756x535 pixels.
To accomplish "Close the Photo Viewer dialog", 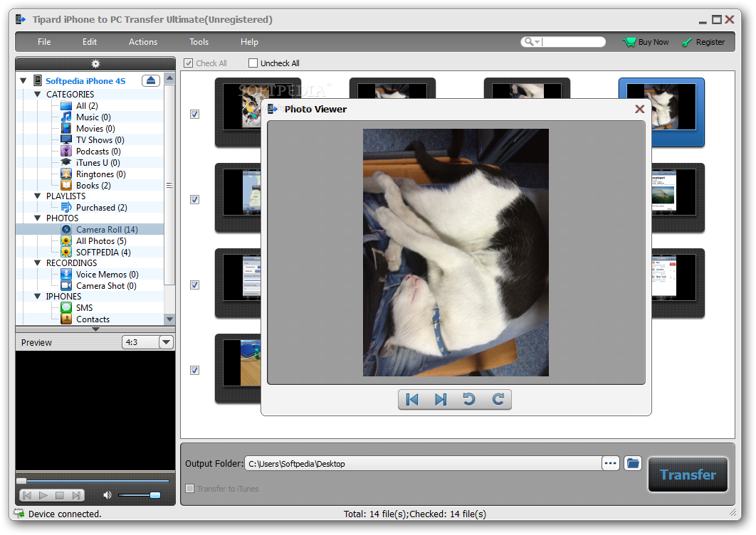I will [x=639, y=109].
